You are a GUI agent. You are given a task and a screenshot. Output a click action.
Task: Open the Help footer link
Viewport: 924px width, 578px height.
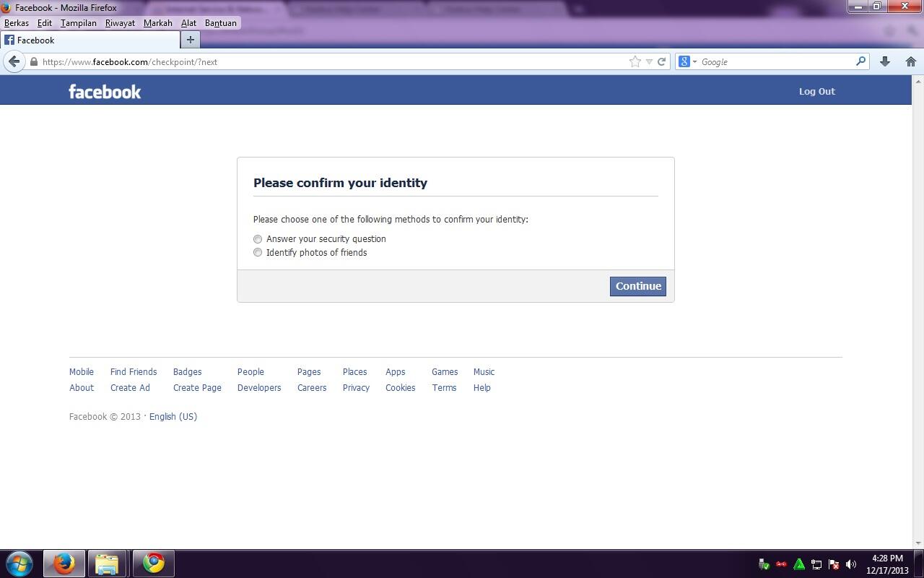(x=482, y=388)
